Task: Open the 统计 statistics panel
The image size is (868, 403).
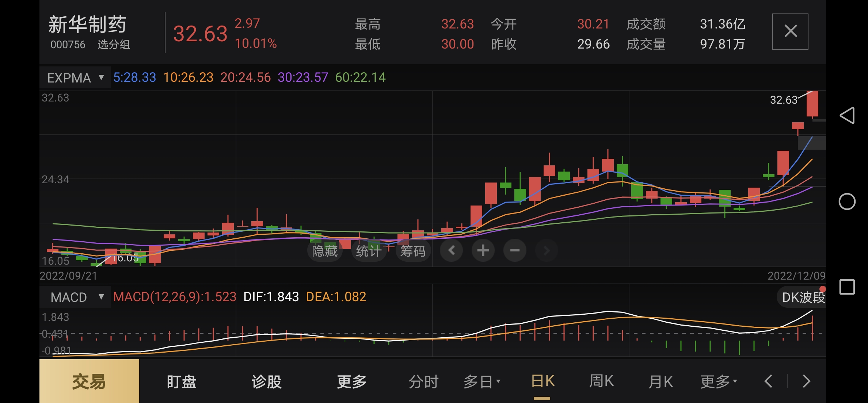Action: (369, 250)
